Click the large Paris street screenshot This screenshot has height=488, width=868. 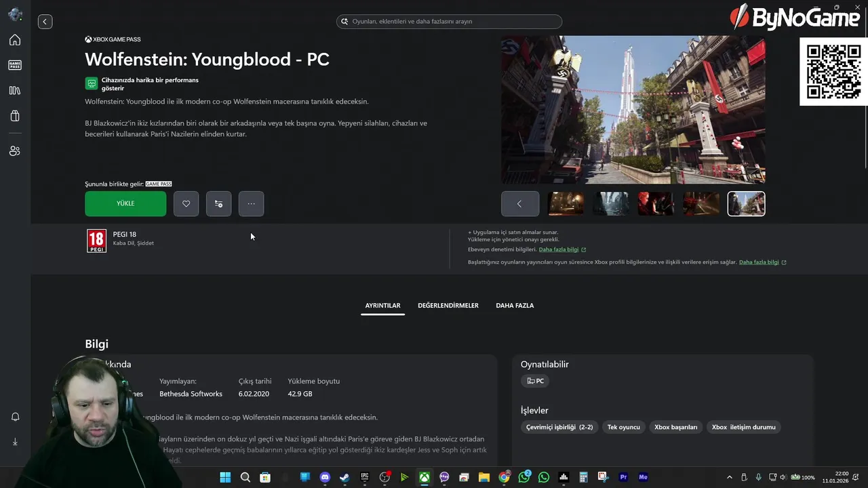pyautogui.click(x=633, y=110)
